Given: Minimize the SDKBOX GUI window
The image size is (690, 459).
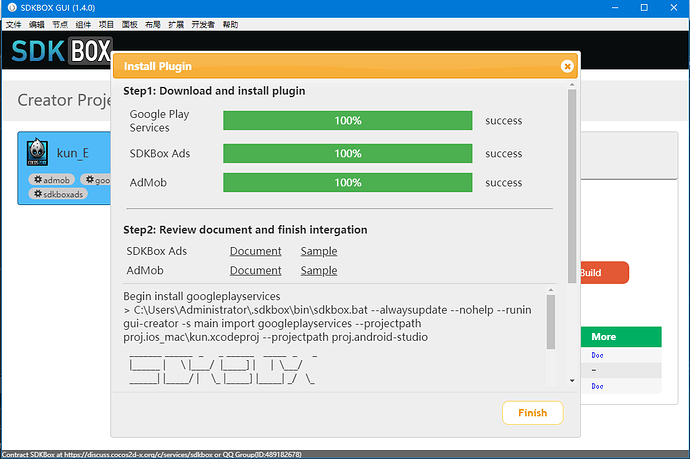Looking at the screenshot, I should (x=615, y=7).
